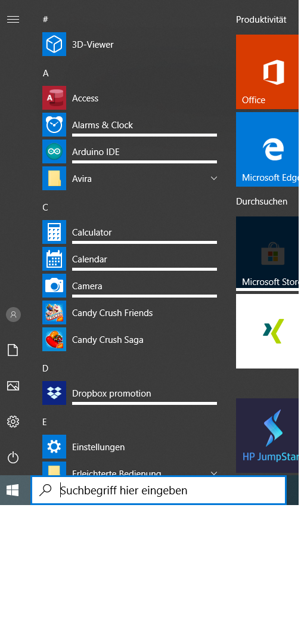This screenshot has width=304, height=644.
Task: Click the Erleichterte Bedienung folder icon
Action: 54,468
